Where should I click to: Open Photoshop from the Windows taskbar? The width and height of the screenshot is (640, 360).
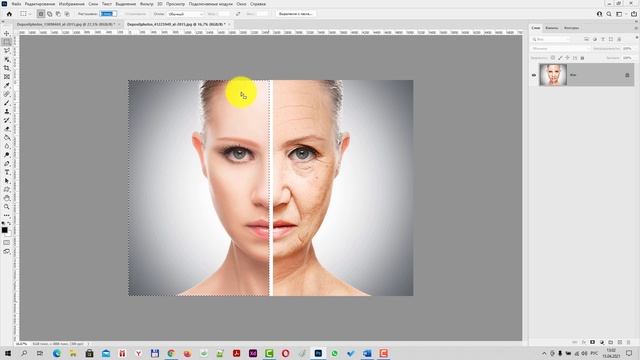pyautogui.click(x=318, y=353)
